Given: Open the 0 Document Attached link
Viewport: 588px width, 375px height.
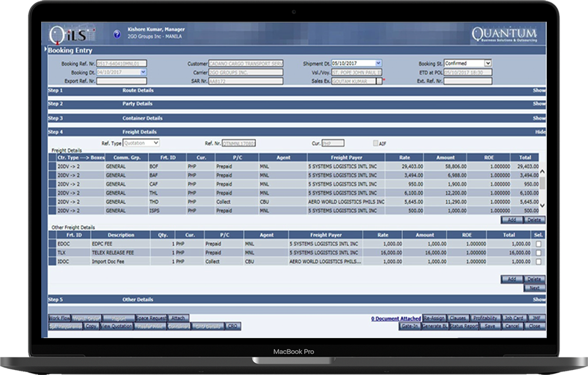Looking at the screenshot, I should 395,318.
